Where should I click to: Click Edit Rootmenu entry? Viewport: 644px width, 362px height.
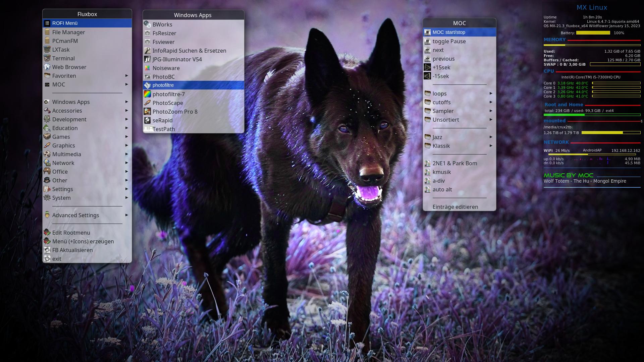pyautogui.click(x=71, y=233)
